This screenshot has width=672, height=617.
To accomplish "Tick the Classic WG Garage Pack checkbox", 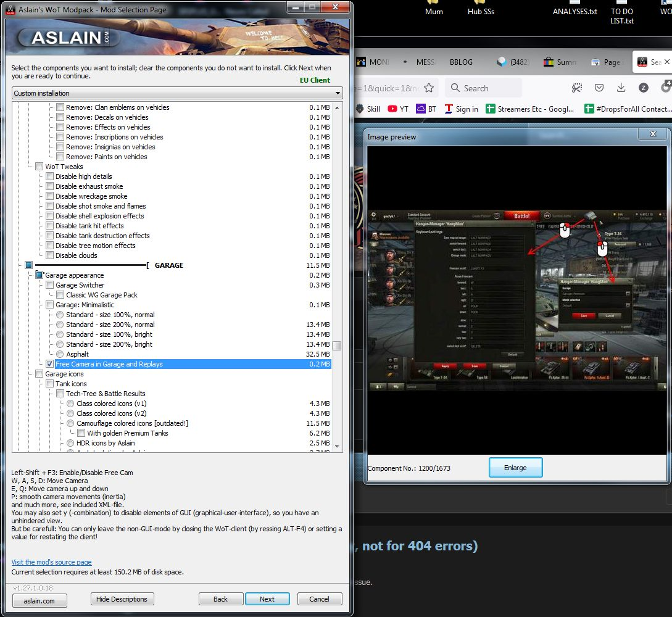I will point(60,294).
